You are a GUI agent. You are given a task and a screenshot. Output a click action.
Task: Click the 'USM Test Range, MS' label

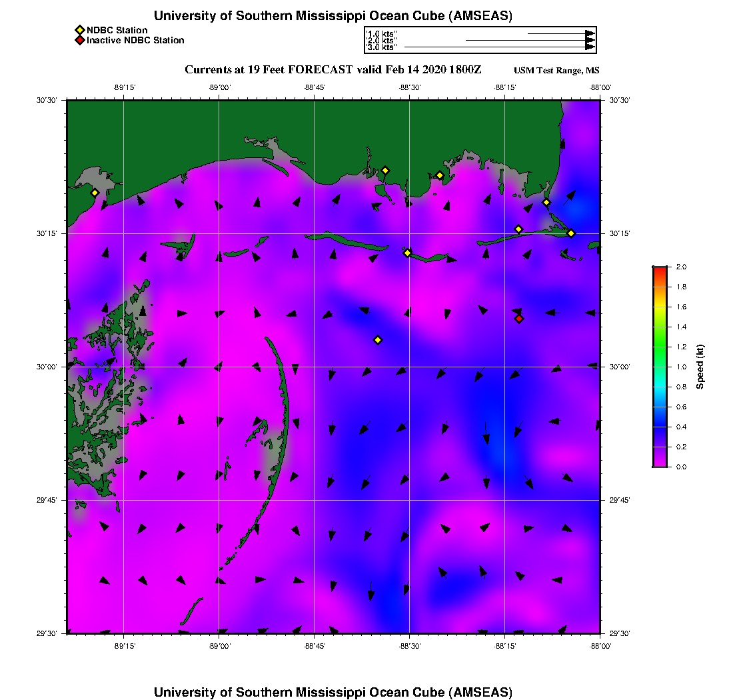click(556, 71)
